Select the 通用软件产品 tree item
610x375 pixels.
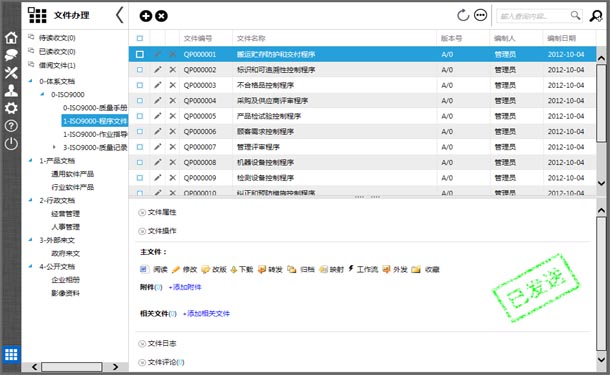(x=72, y=174)
